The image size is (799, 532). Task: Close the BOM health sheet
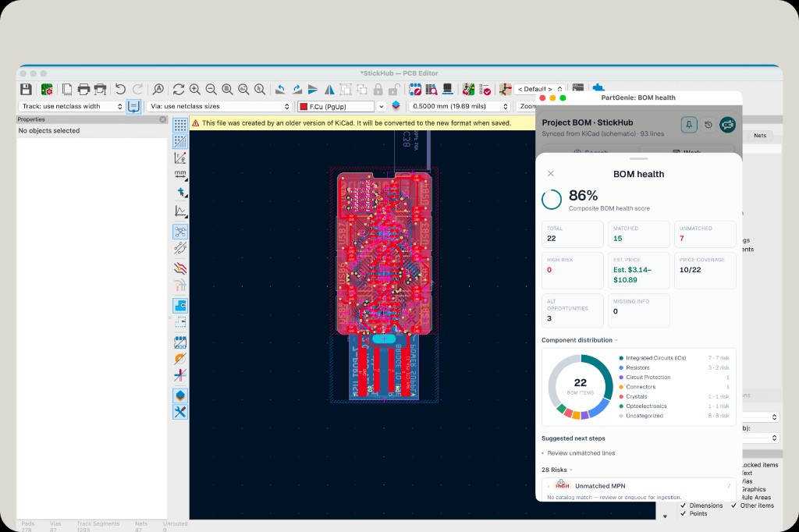(x=550, y=174)
